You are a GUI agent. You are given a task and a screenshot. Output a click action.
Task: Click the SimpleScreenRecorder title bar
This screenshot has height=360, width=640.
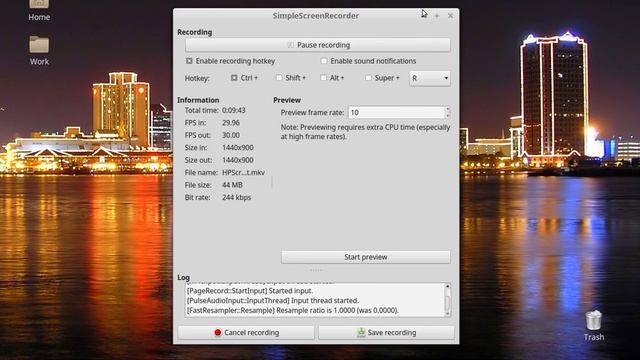(x=316, y=16)
